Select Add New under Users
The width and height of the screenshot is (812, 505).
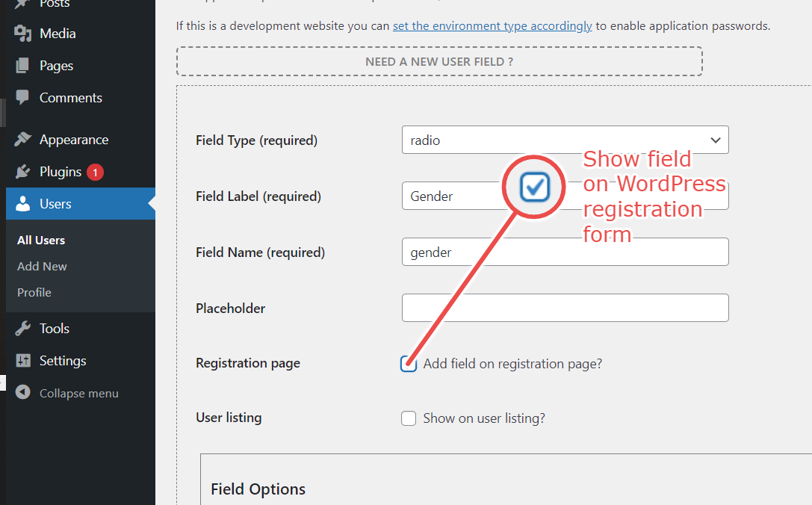click(41, 266)
